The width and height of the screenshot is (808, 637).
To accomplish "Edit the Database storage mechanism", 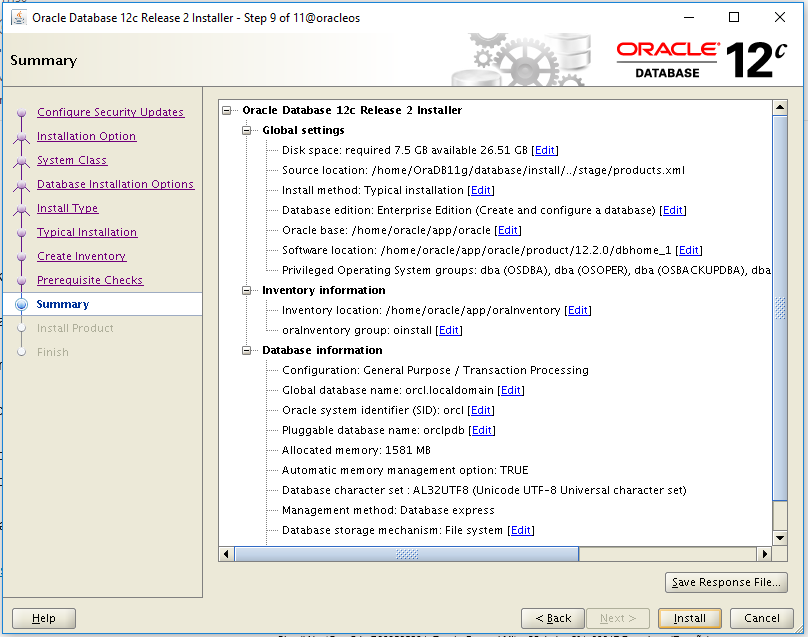I will (521, 530).
